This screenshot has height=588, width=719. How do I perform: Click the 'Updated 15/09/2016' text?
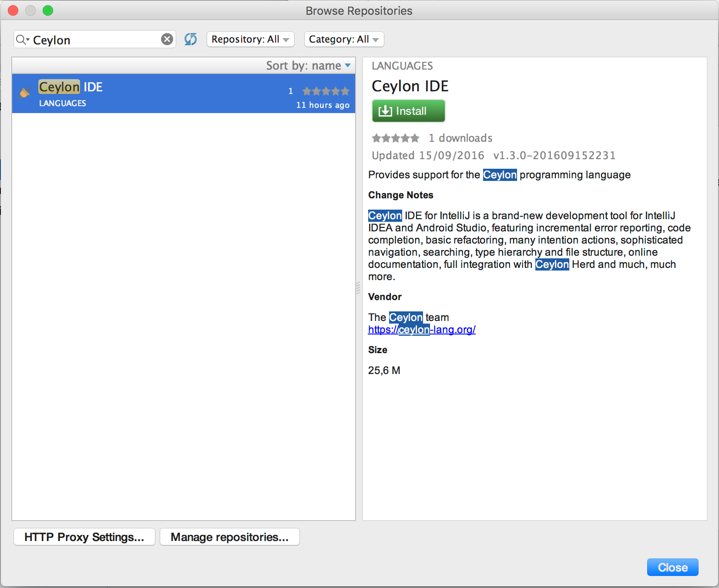pos(428,155)
